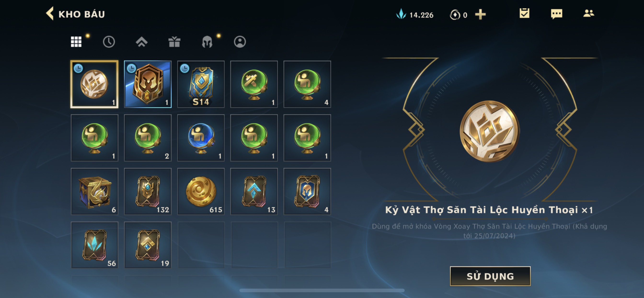Open the missions checklist icon
This screenshot has width=644, height=298.
pos(524,13)
